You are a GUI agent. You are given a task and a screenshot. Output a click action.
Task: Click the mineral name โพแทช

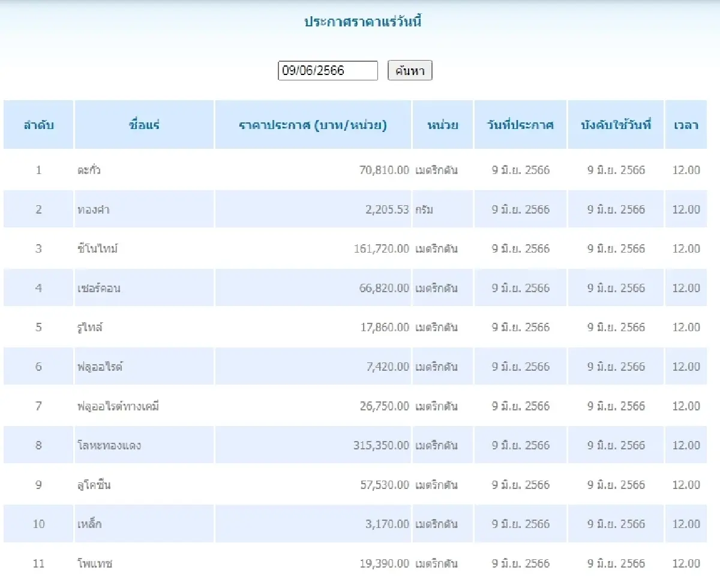pyautogui.click(x=95, y=563)
